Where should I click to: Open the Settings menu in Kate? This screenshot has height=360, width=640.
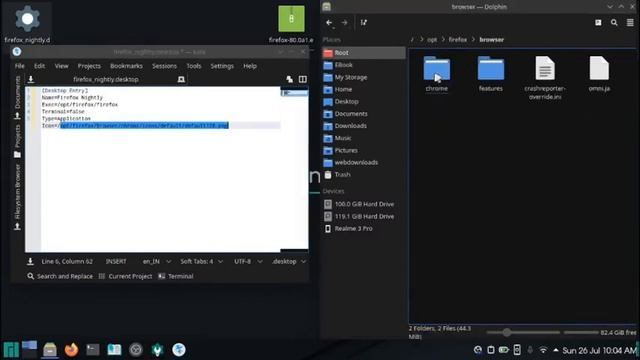tap(222, 66)
